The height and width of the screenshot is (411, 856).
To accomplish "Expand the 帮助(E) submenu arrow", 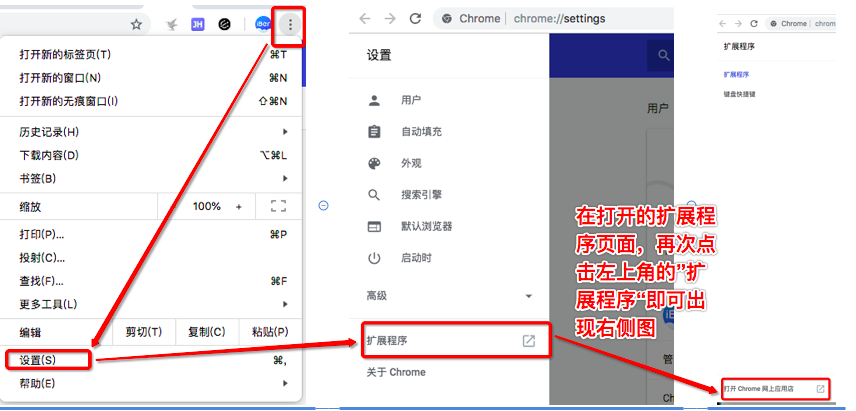I will [x=285, y=384].
